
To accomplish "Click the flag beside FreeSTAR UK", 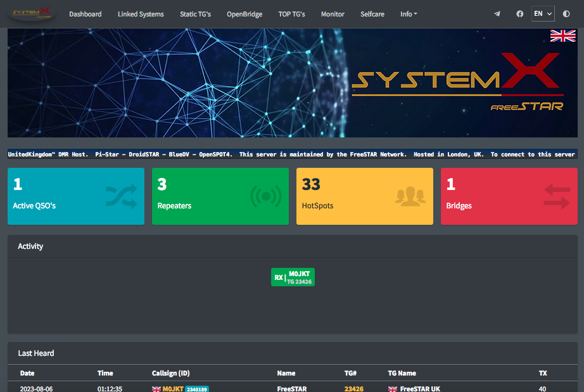I will coord(393,389).
